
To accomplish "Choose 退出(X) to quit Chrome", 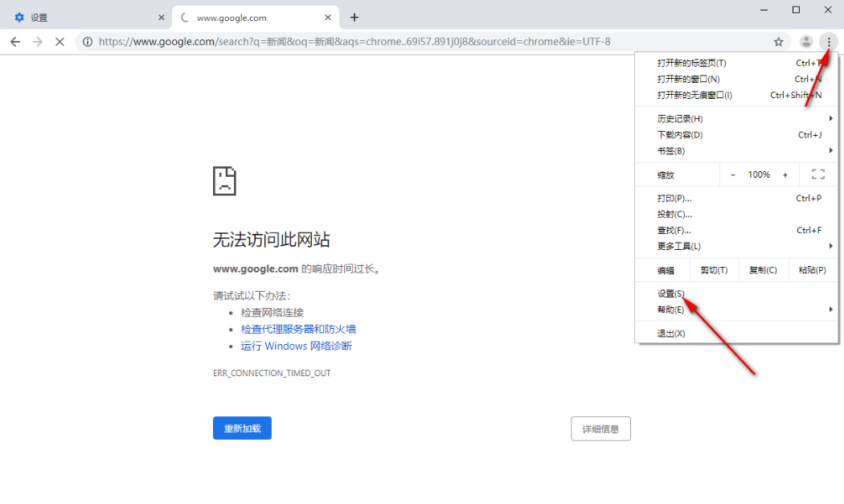I will (736, 334).
